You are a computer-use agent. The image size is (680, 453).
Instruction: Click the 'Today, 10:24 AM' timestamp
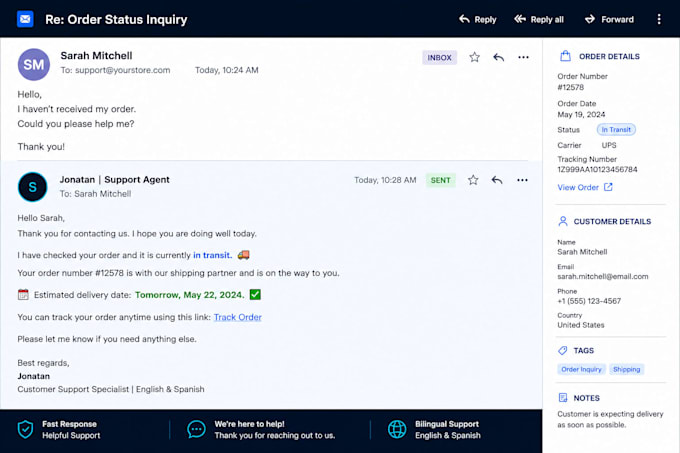(226, 70)
